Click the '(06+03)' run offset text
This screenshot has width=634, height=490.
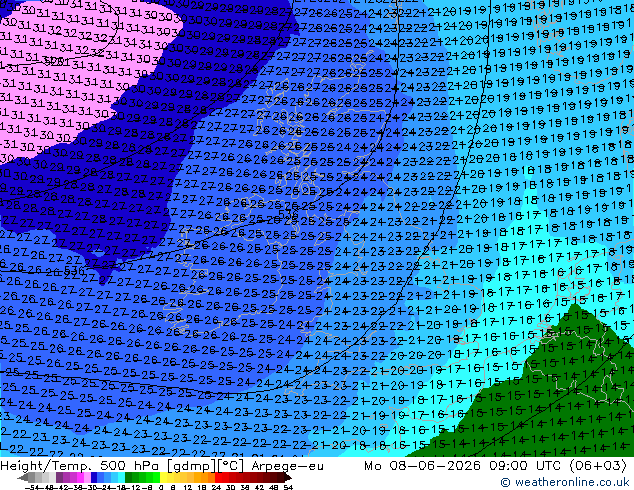pyautogui.click(x=598, y=466)
